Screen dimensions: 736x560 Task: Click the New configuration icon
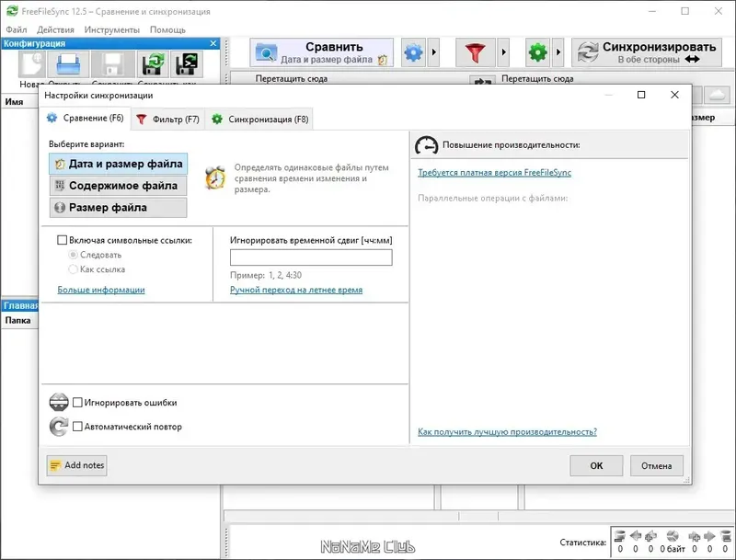tap(32, 64)
